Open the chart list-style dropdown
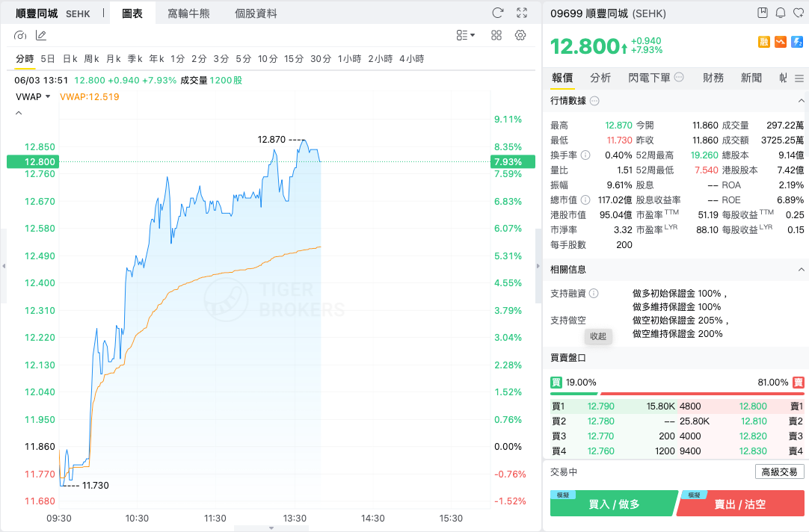Screen dimensions: 809x532 coord(465,35)
